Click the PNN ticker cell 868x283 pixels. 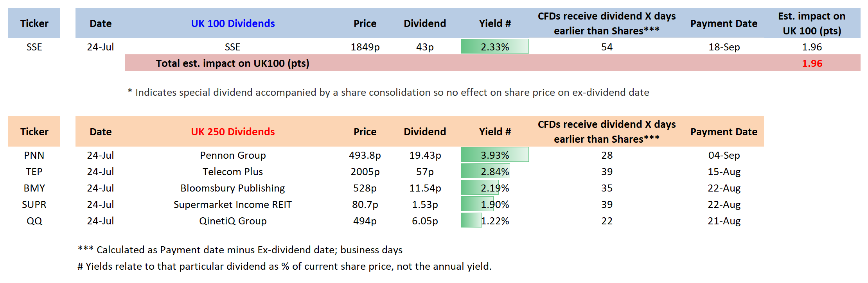(x=34, y=155)
